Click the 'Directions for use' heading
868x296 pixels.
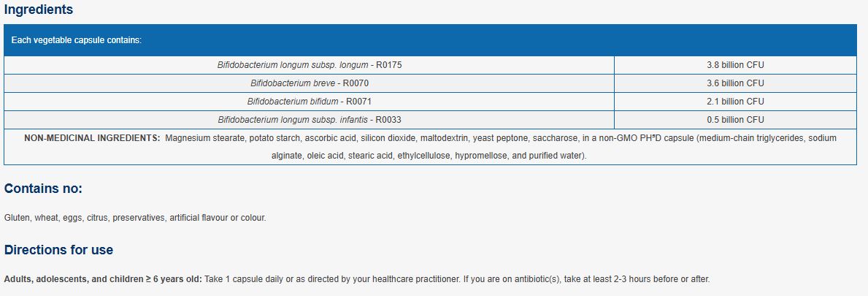(58, 250)
